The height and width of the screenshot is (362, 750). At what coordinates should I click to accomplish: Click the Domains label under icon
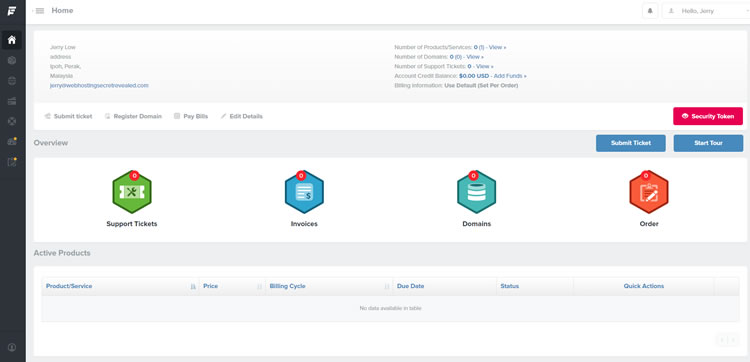[x=476, y=224]
